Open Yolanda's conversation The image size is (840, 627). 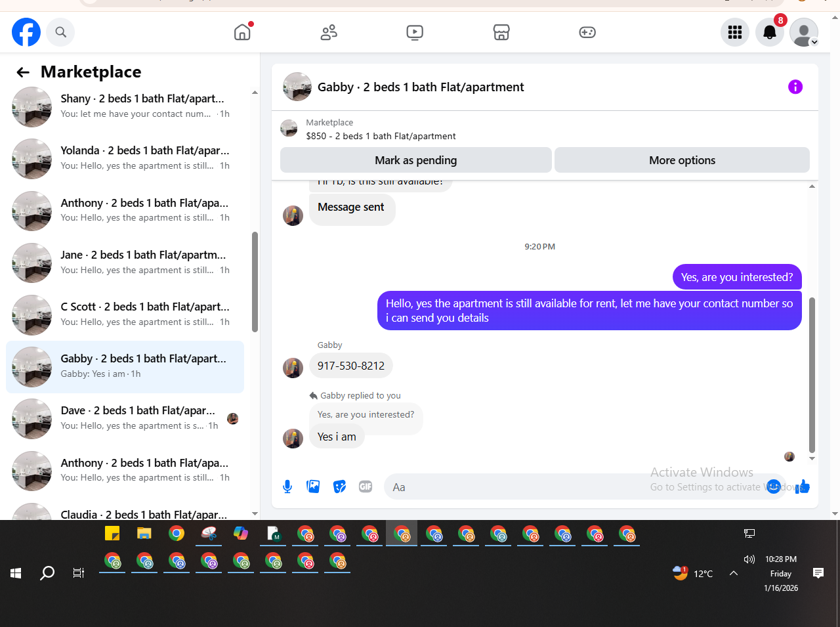click(125, 158)
